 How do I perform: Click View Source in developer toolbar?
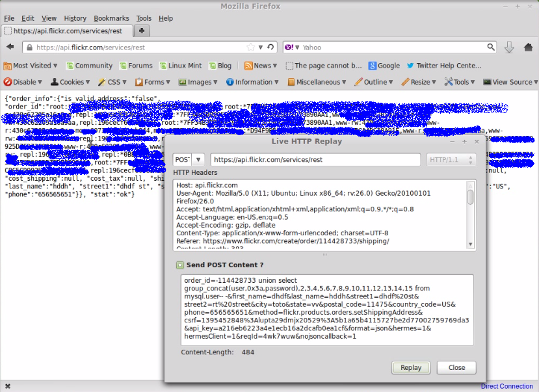point(510,82)
